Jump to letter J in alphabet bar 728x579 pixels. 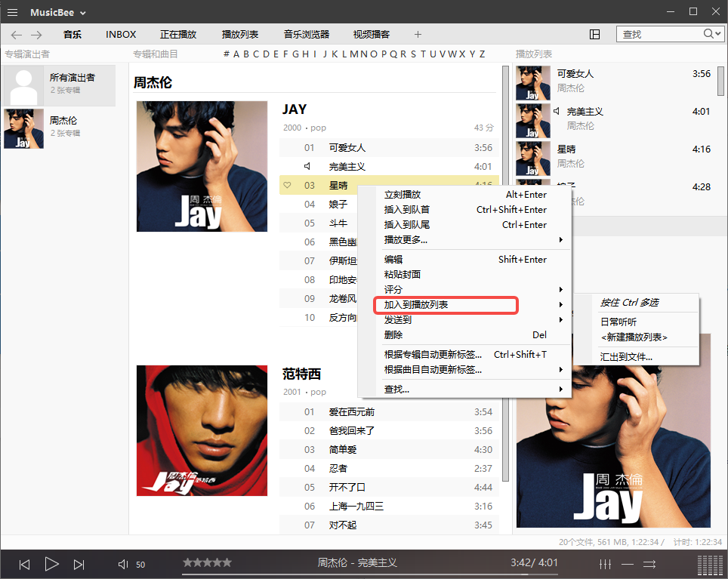(x=325, y=54)
